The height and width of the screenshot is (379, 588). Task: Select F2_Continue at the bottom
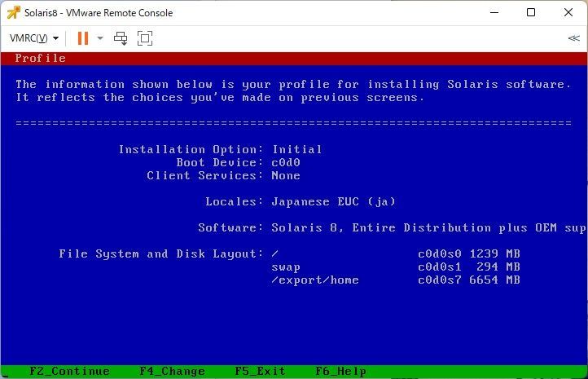click(x=69, y=371)
